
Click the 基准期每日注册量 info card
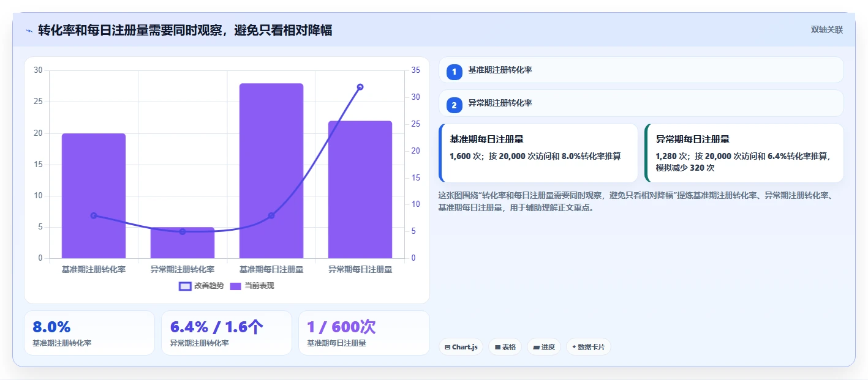538,153
